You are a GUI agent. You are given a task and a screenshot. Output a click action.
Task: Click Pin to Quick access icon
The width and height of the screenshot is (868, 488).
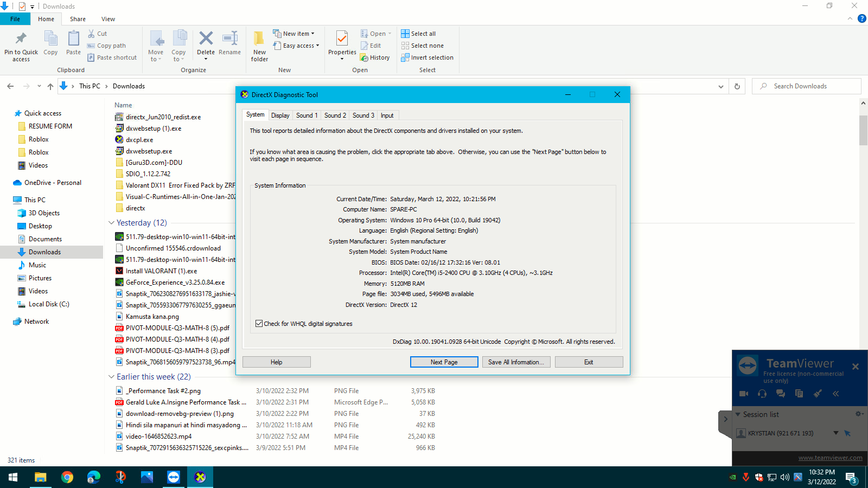tap(21, 38)
